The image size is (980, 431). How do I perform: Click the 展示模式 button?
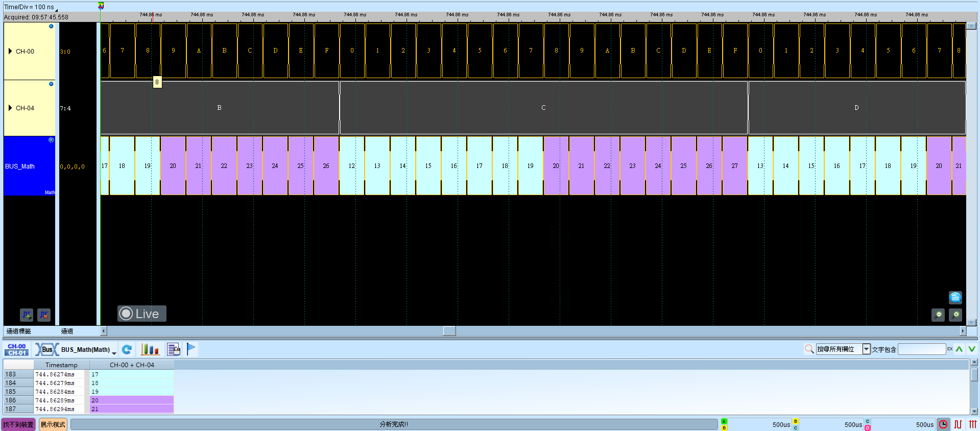[x=53, y=424]
